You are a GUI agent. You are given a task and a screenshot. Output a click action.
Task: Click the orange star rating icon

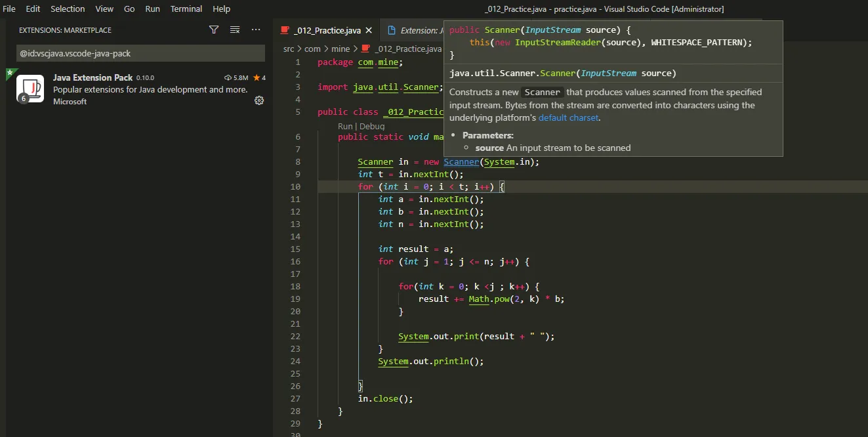click(257, 78)
